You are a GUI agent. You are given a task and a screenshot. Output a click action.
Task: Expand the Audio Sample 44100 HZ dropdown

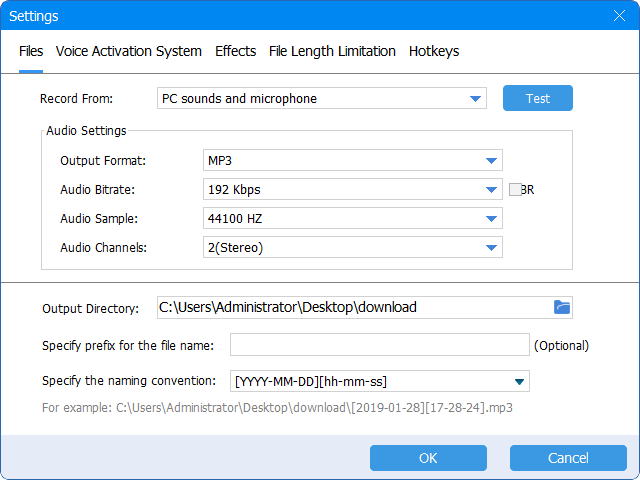tap(352, 219)
